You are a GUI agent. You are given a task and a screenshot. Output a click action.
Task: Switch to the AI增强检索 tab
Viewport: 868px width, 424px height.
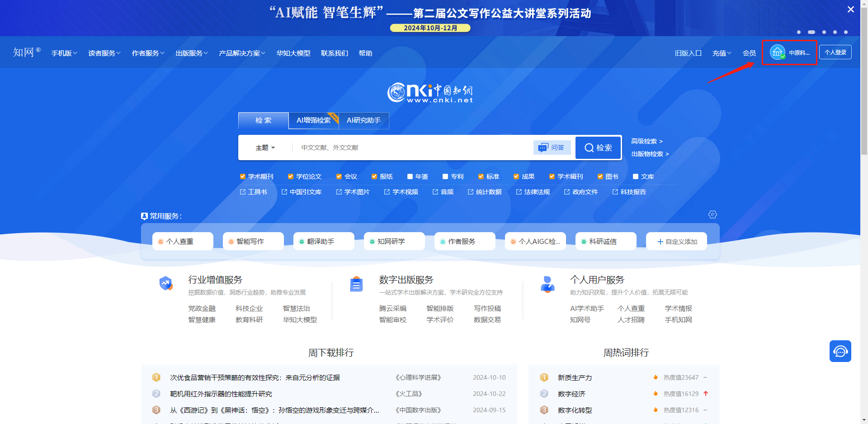(313, 120)
